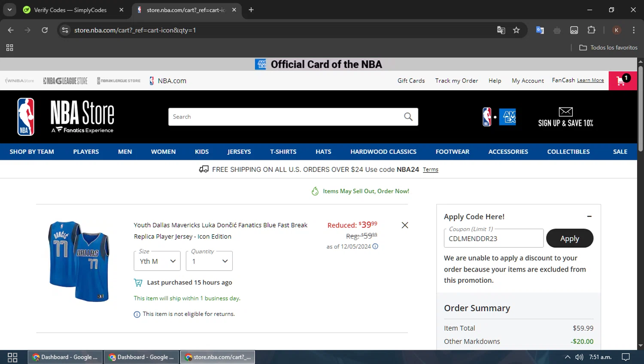
Task: Open the Windows task view button
Action: 12,357
